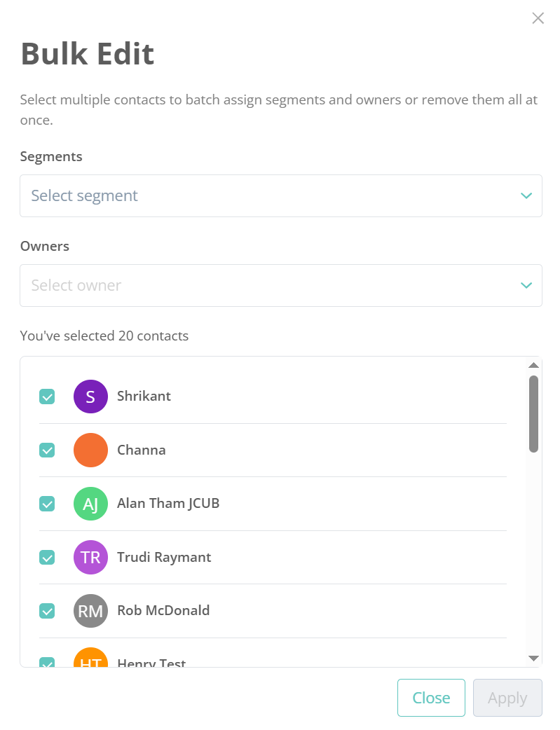Viewport: 560px width, 730px height.
Task: Click Channa's orange avatar circle
Action: point(90,450)
